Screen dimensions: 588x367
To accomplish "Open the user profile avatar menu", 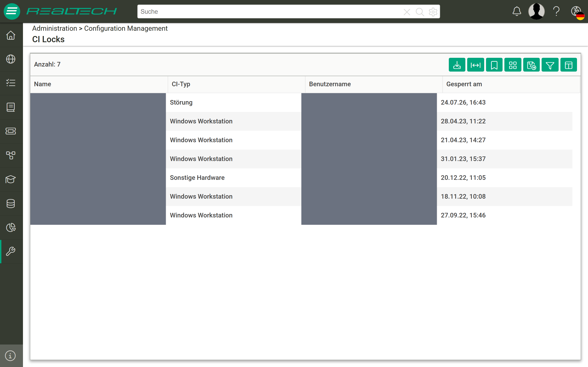I will click(x=537, y=11).
